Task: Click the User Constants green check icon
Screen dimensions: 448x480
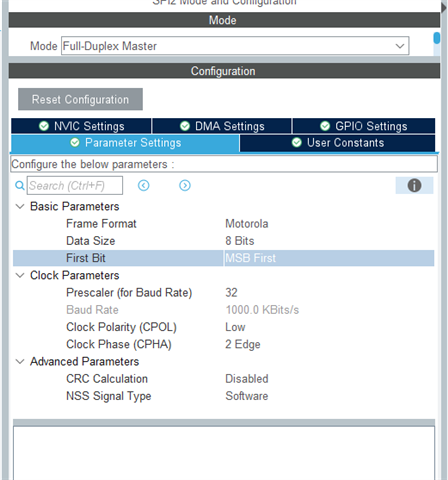Action: click(297, 143)
